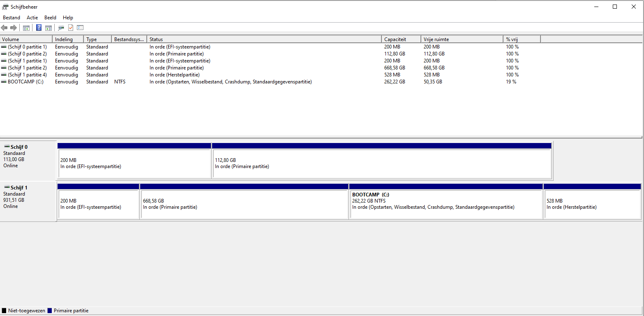Click the document checkmark properties icon

pos(71,28)
